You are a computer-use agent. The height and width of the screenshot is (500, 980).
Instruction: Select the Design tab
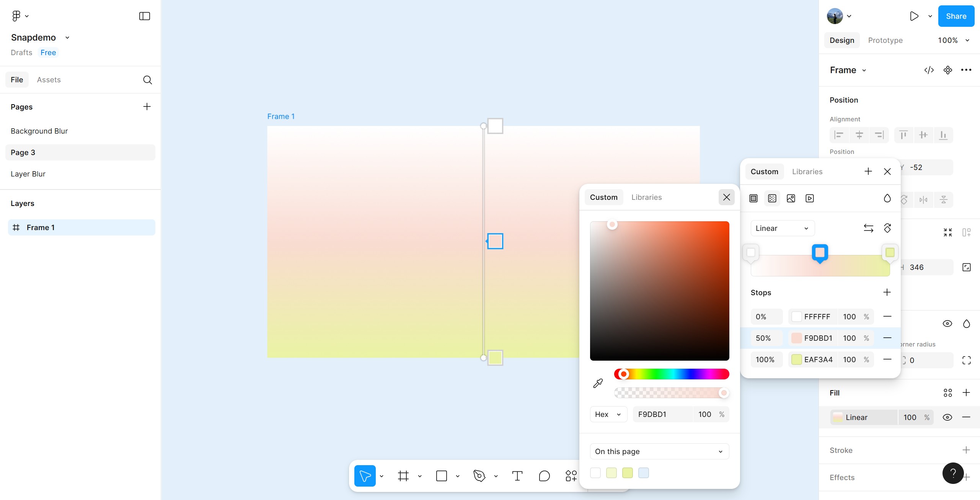point(841,40)
